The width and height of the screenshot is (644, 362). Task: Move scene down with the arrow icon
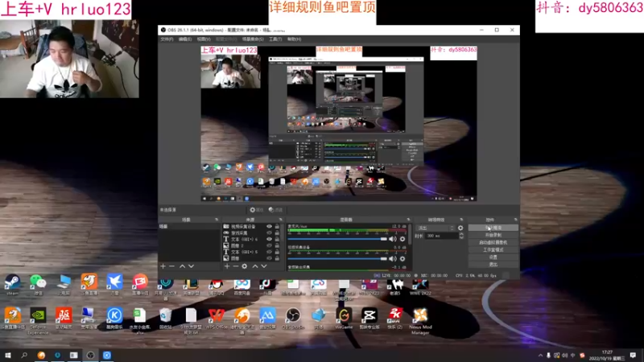pos(192,266)
